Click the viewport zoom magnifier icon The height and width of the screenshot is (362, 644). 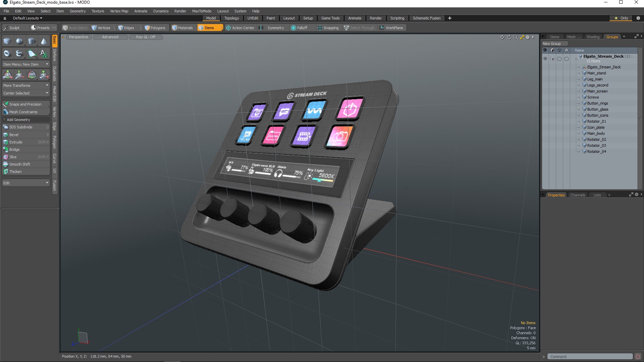[x=516, y=37]
